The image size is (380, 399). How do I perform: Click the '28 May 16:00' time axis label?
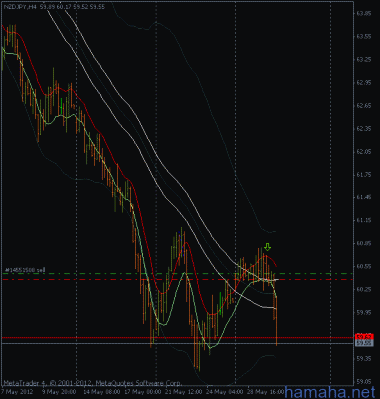click(266, 392)
